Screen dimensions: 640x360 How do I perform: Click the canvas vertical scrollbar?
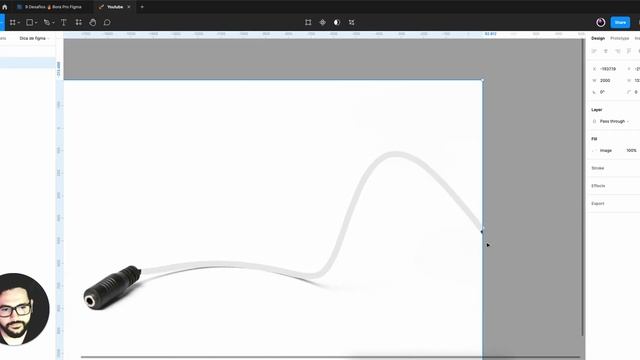coord(583,188)
